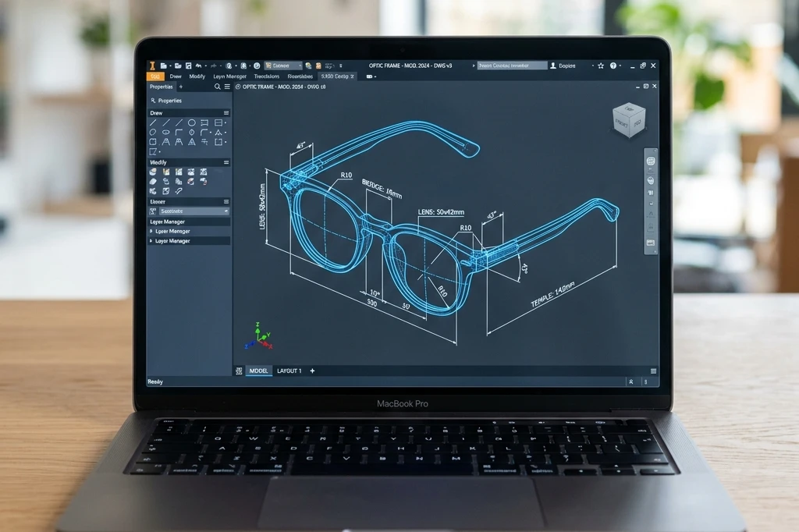Open the workspace dropdown in the title toolbar
Screen dimensions: 799x532
(x=283, y=66)
